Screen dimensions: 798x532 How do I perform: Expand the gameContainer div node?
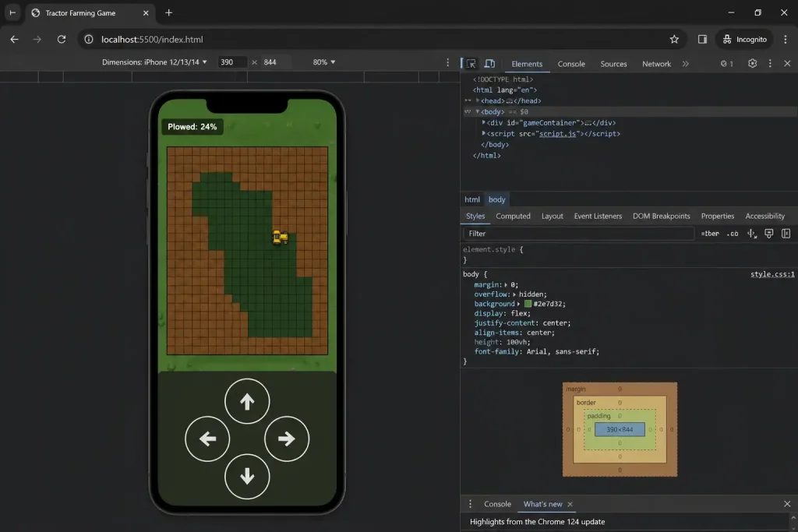click(x=483, y=122)
